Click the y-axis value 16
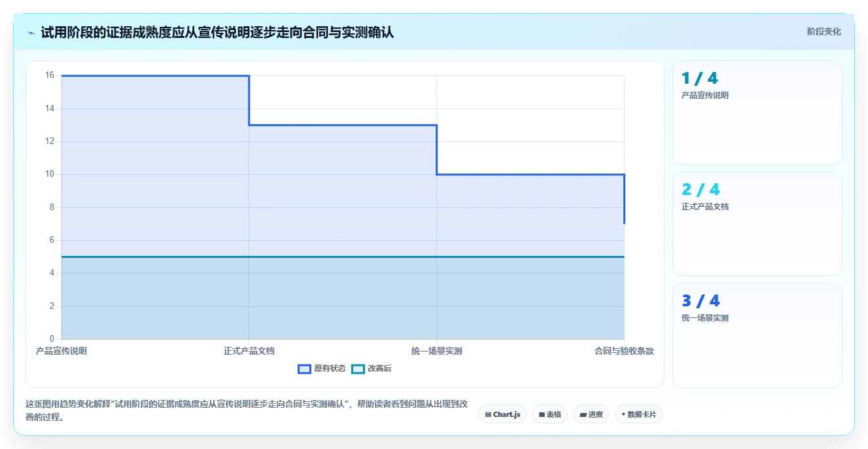The width and height of the screenshot is (868, 449). point(50,75)
